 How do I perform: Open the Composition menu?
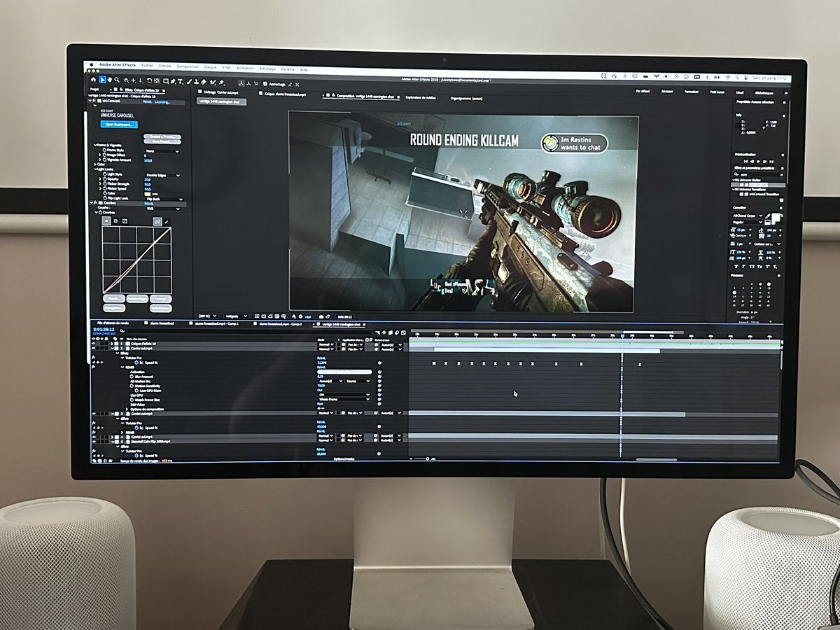[188, 66]
